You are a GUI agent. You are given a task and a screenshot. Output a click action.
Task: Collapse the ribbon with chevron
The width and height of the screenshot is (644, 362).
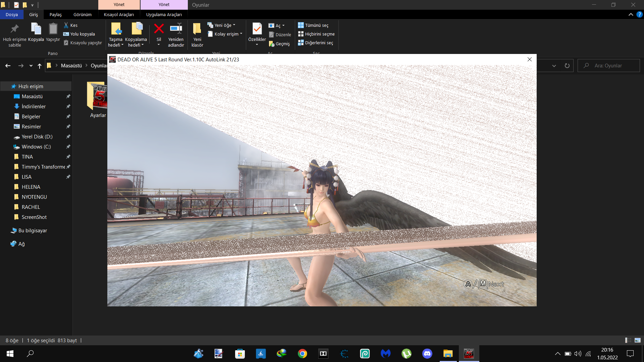click(631, 14)
